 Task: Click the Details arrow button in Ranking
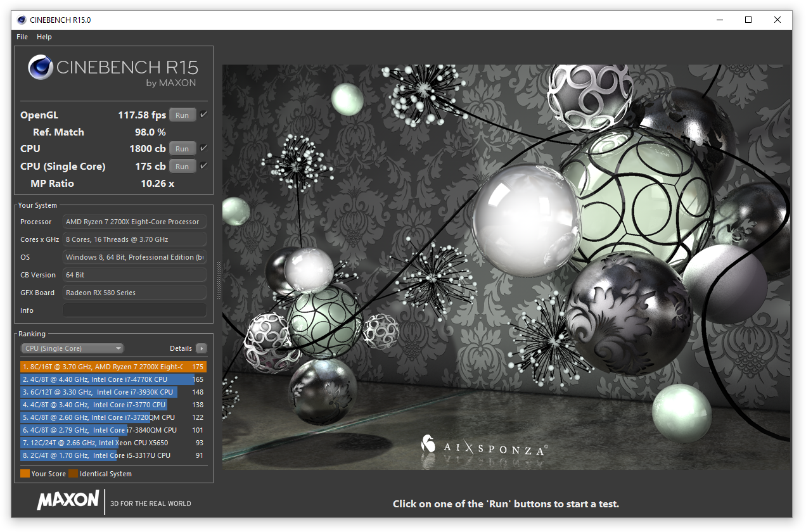(201, 348)
